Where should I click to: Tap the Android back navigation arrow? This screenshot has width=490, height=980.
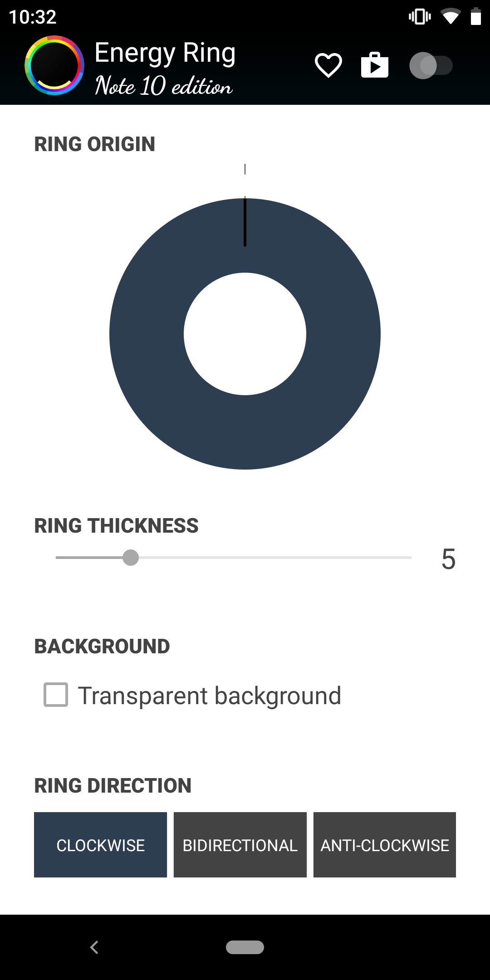[x=94, y=947]
